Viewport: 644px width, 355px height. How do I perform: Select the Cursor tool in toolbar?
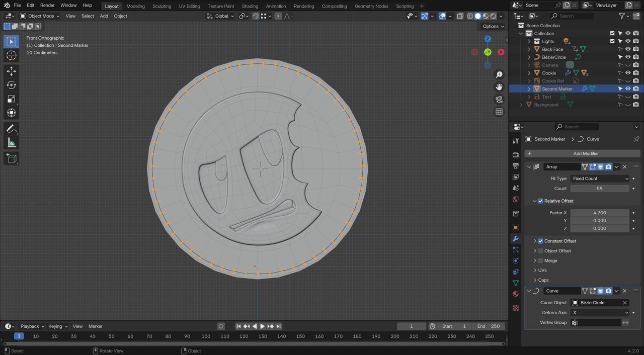pos(11,55)
